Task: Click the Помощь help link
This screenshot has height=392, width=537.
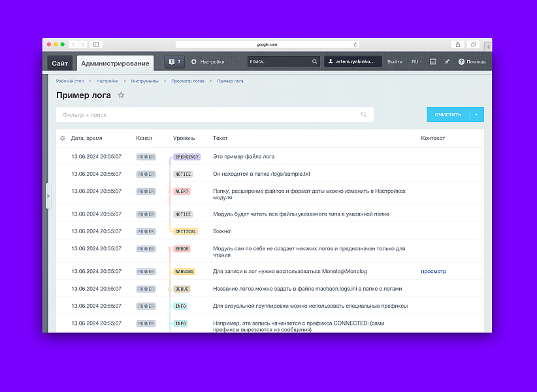Action: coord(476,62)
